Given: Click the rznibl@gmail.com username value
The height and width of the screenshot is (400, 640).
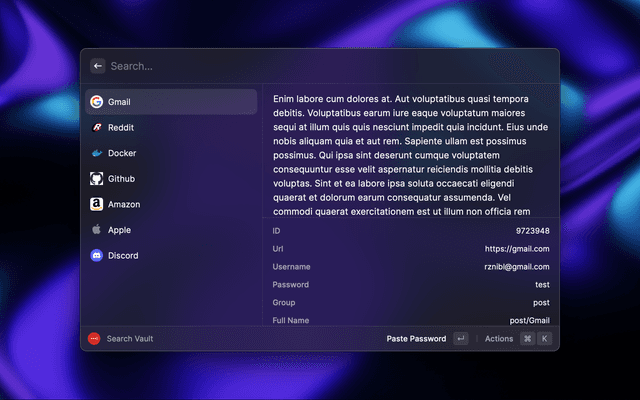Looking at the screenshot, I should point(516,267).
